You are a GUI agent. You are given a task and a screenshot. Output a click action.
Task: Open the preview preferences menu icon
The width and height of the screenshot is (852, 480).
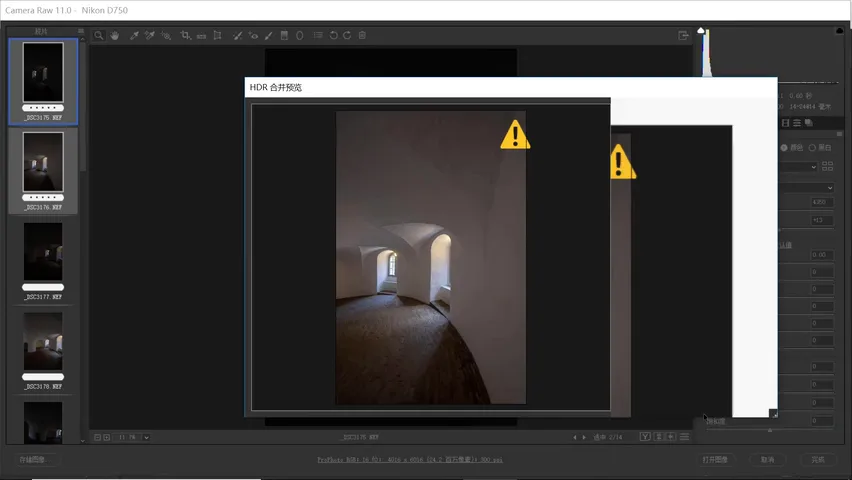(684, 437)
